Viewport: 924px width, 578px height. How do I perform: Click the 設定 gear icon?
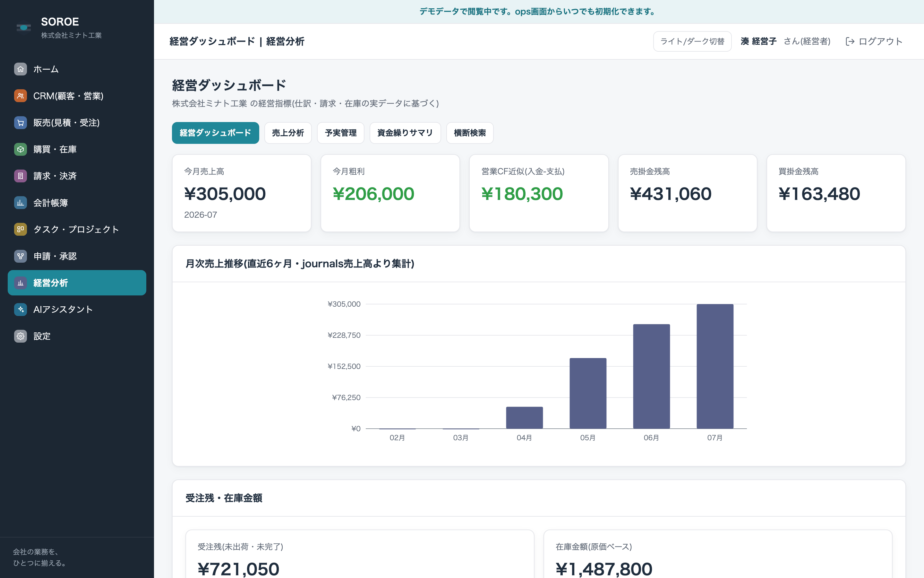[x=21, y=336]
